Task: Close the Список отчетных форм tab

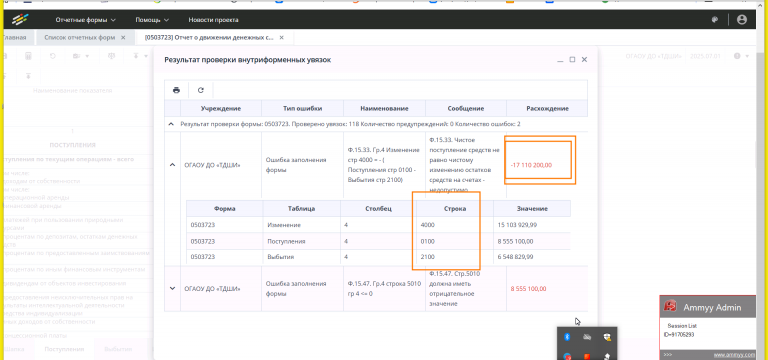Action: click(x=123, y=37)
